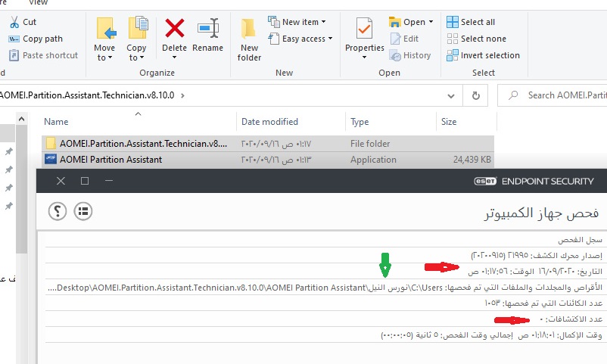607x364 pixels.
Task: Click the ESET help question mark icon
Action: click(x=58, y=211)
